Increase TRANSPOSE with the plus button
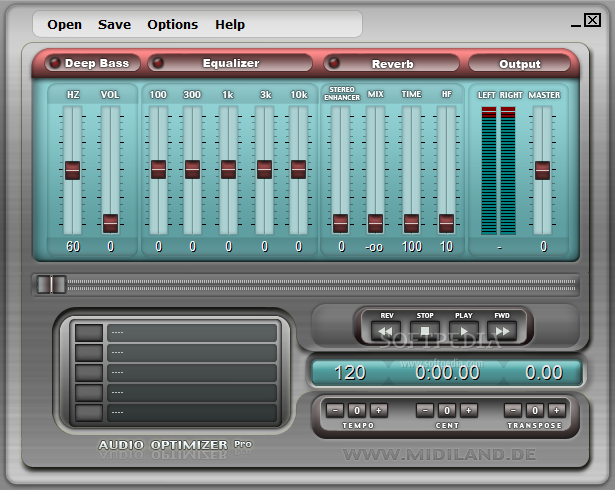The height and width of the screenshot is (490, 615). click(557, 410)
